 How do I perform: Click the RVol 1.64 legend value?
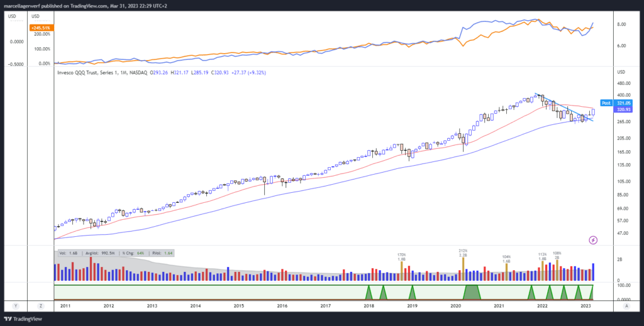click(164, 253)
